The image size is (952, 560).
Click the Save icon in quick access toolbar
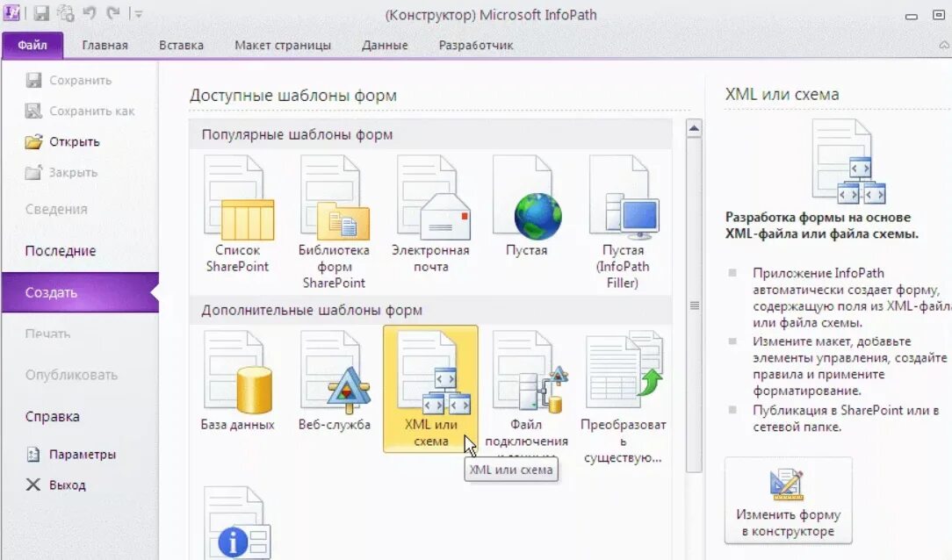tap(41, 13)
